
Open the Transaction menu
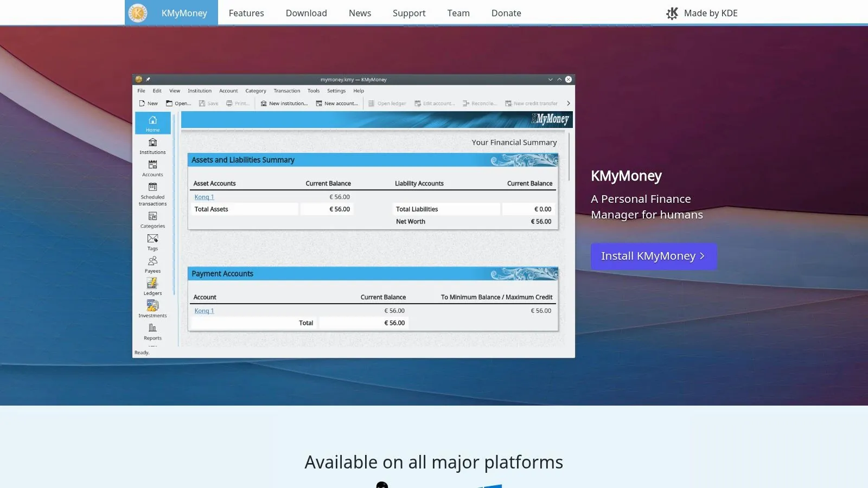pyautogui.click(x=286, y=91)
